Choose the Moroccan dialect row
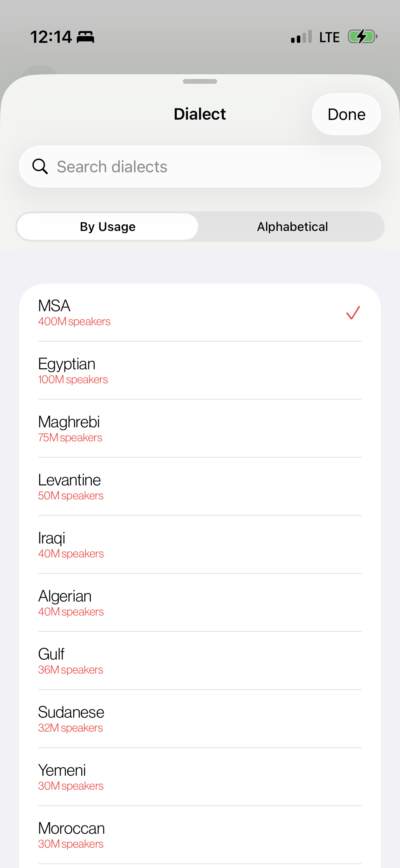 [x=200, y=834]
